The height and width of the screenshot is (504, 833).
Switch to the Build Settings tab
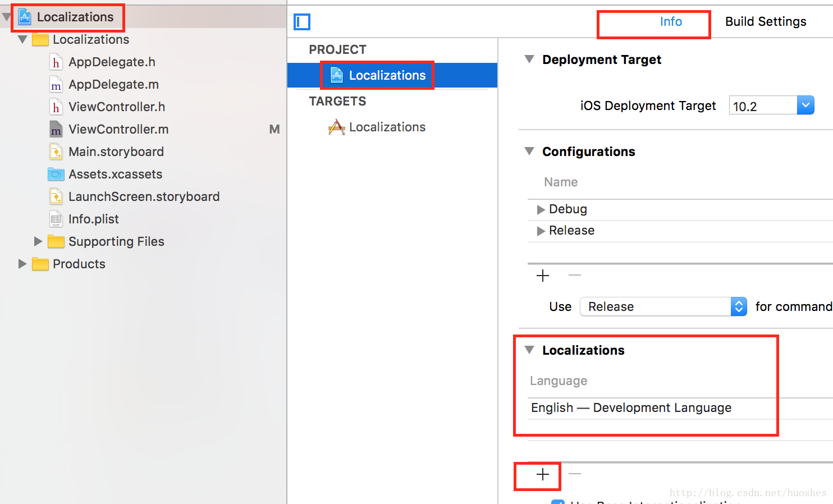(766, 22)
